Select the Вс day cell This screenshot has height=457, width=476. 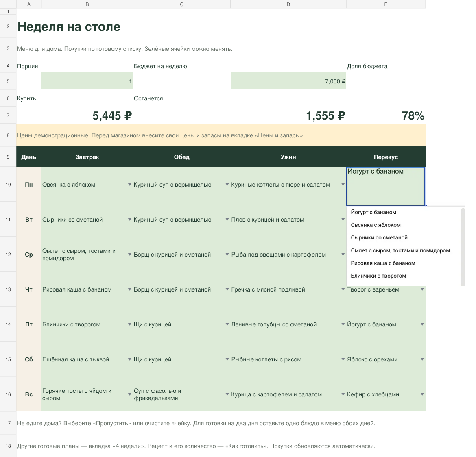(x=29, y=394)
